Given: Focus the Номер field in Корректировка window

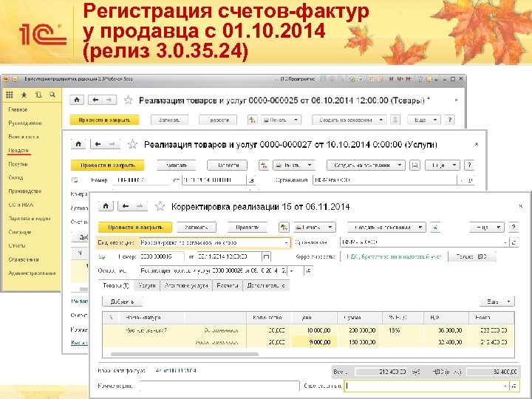Looking at the screenshot, I should (162, 257).
